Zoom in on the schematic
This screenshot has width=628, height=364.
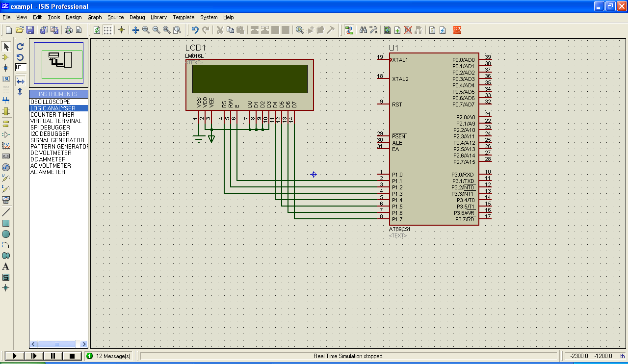pos(146,30)
